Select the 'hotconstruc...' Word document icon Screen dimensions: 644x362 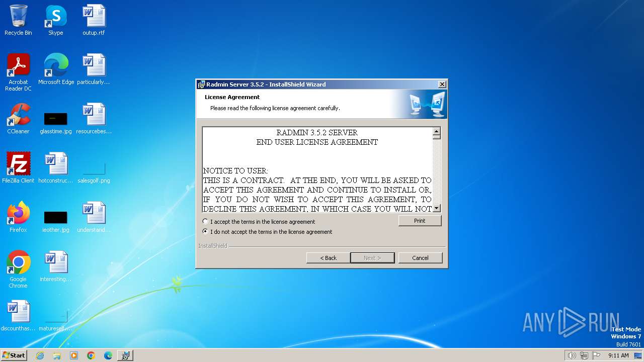[55, 168]
